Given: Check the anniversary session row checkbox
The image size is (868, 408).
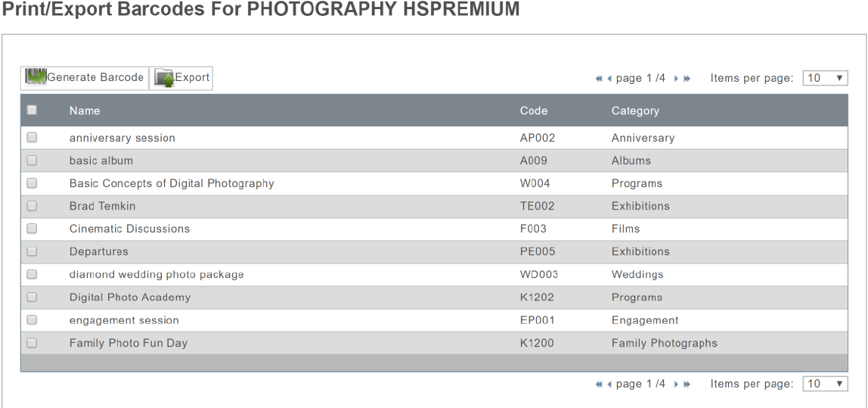Looking at the screenshot, I should (32, 138).
